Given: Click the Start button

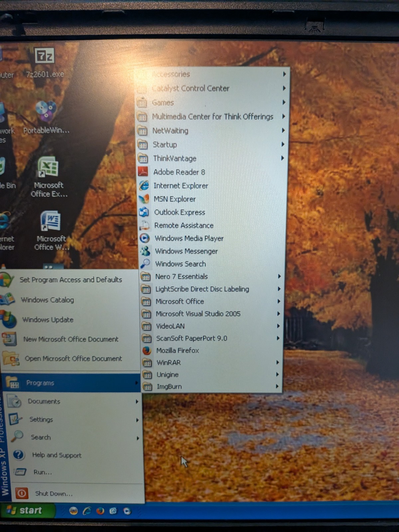Looking at the screenshot, I should [x=27, y=511].
